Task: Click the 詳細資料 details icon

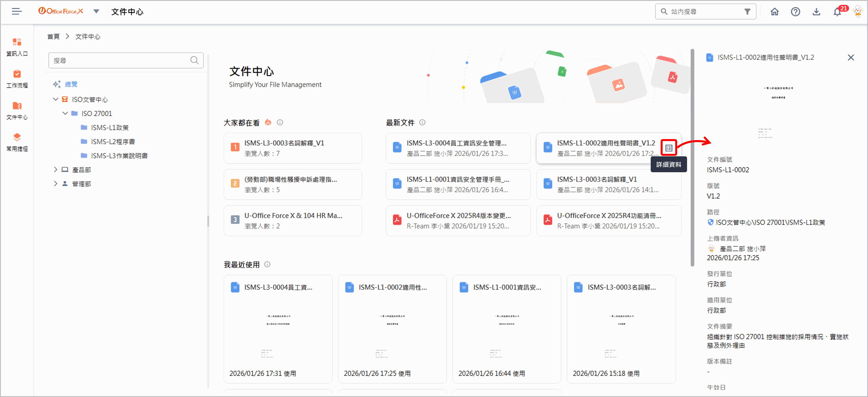Action: click(x=669, y=148)
